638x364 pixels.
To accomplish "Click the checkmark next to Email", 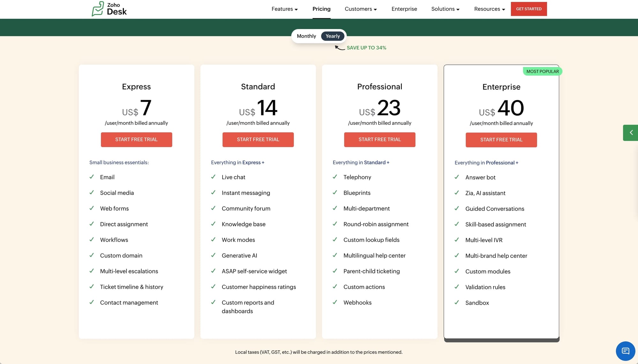I will (x=92, y=177).
